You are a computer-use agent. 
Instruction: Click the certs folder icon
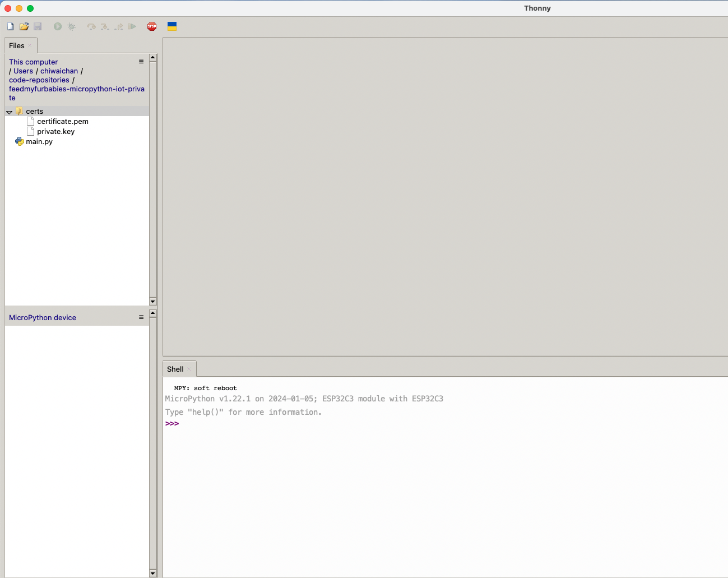[20, 111]
